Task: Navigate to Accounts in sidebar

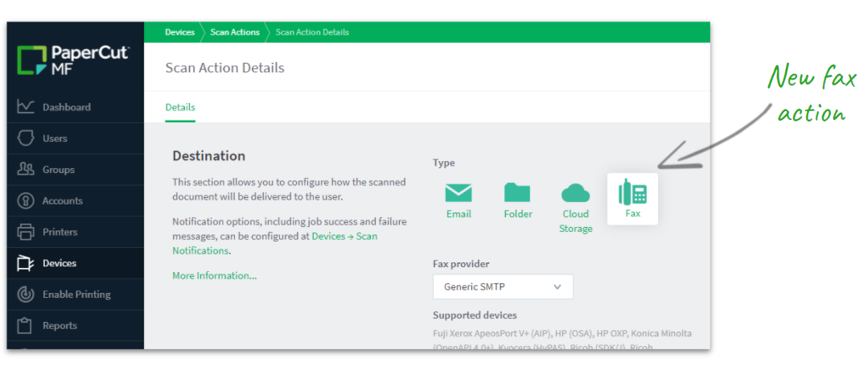Action: (x=76, y=201)
